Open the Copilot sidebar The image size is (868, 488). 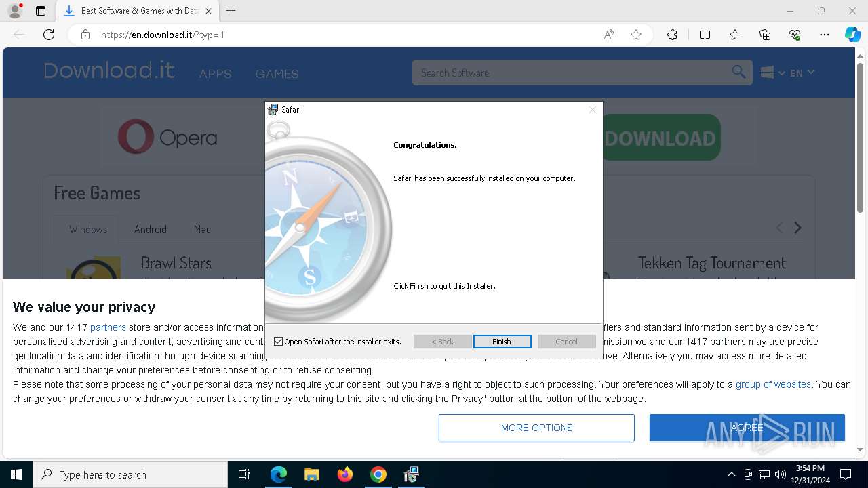(x=852, y=35)
